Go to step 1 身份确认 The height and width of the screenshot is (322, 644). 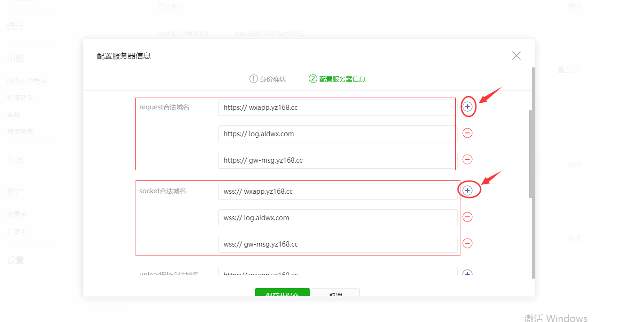click(268, 79)
